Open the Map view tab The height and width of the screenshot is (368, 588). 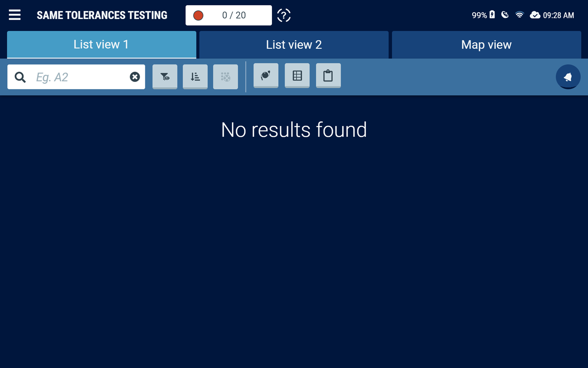[x=486, y=45]
